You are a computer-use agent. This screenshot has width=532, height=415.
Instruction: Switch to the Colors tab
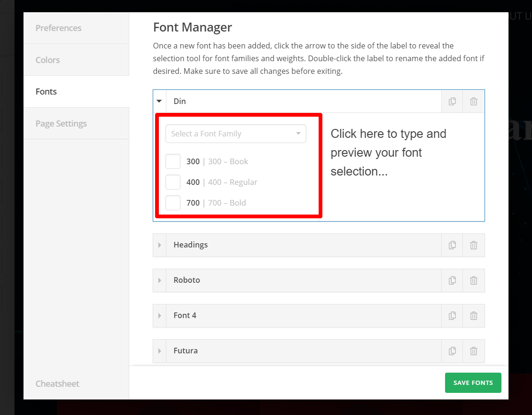tap(48, 60)
